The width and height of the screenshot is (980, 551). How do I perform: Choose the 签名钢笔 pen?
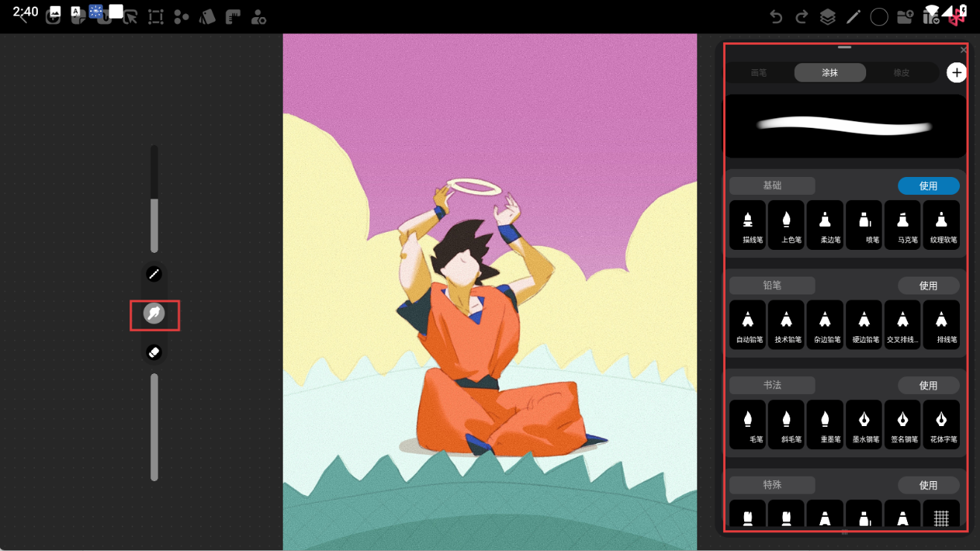tap(903, 425)
